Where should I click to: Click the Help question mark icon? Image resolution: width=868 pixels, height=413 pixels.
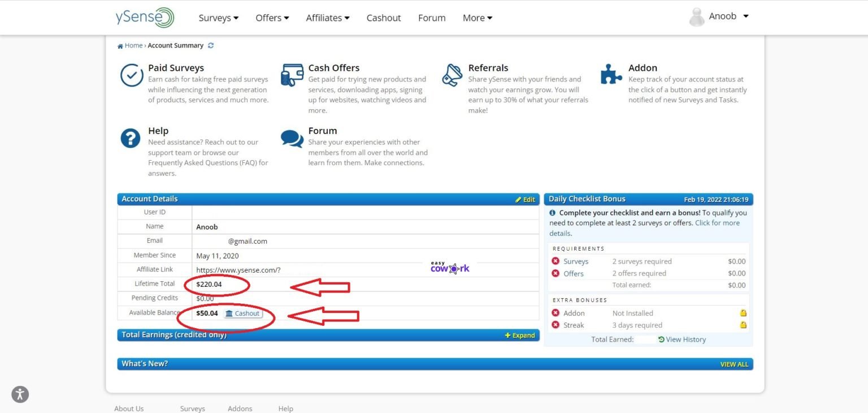click(130, 137)
